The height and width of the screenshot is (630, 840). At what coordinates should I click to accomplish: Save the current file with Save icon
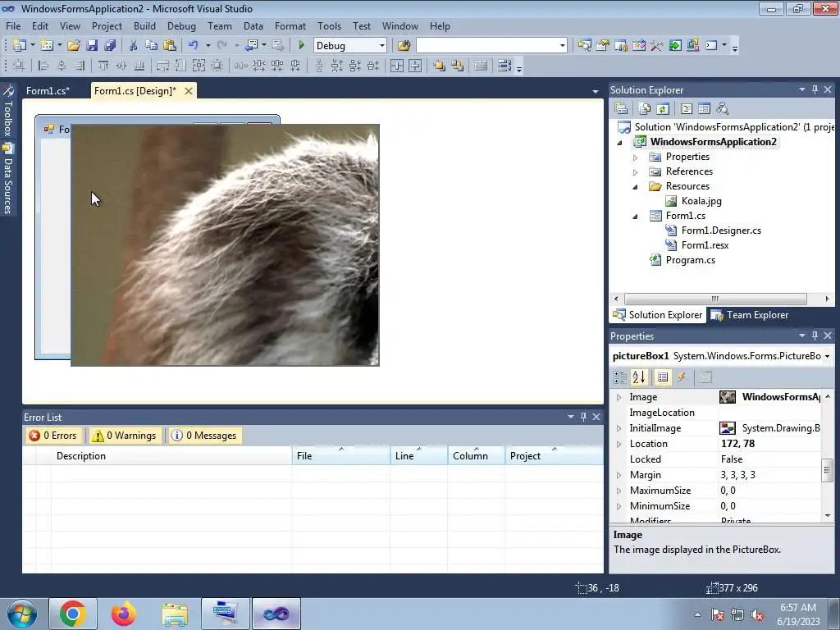92,46
